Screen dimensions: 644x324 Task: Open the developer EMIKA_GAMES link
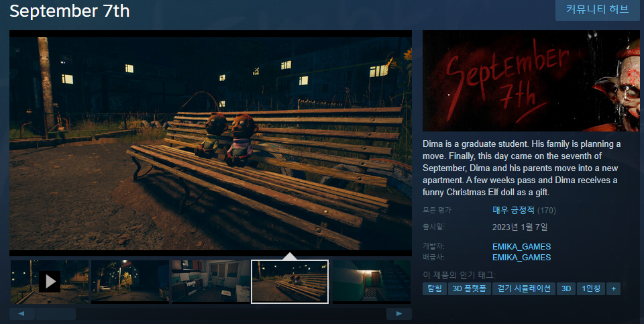(522, 246)
